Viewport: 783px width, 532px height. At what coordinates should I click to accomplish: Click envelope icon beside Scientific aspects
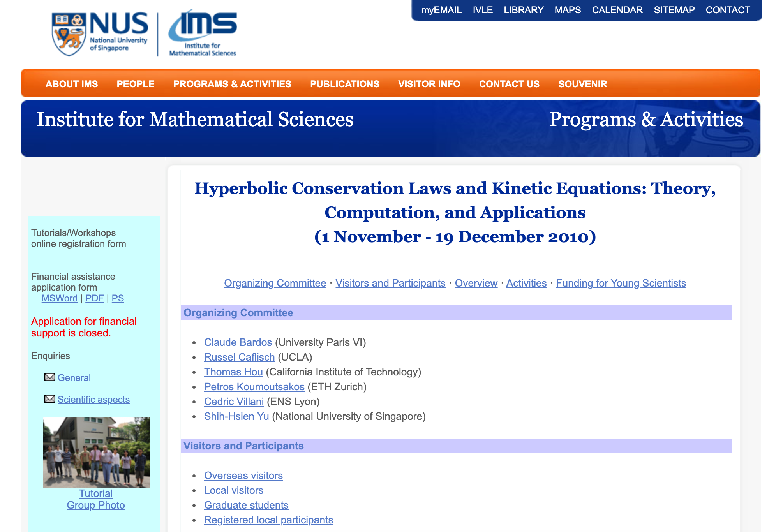(x=49, y=399)
